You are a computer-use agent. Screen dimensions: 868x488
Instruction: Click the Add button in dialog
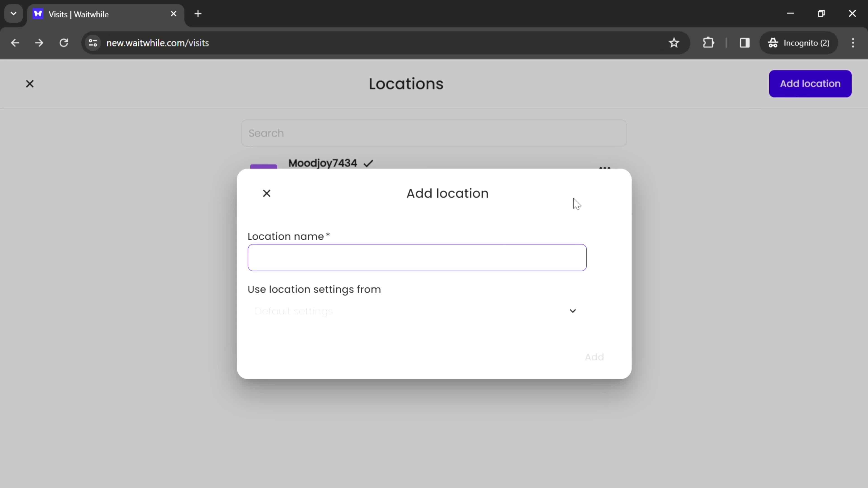pyautogui.click(x=594, y=356)
